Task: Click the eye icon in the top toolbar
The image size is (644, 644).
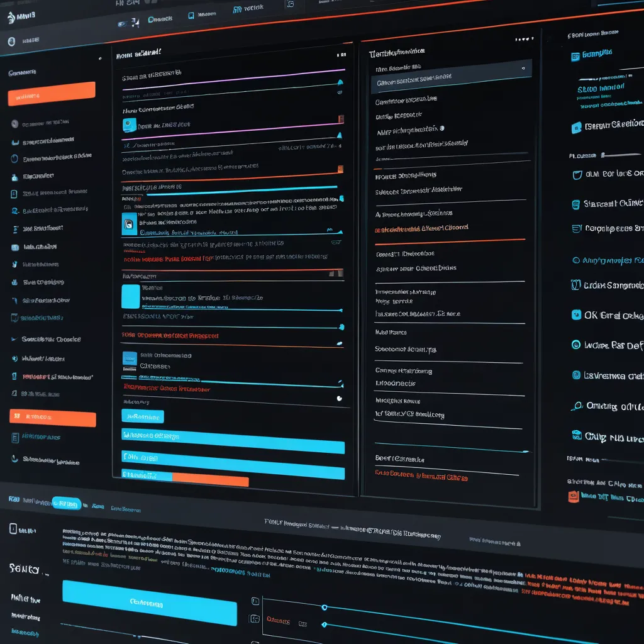Action: pyautogui.click(x=121, y=23)
